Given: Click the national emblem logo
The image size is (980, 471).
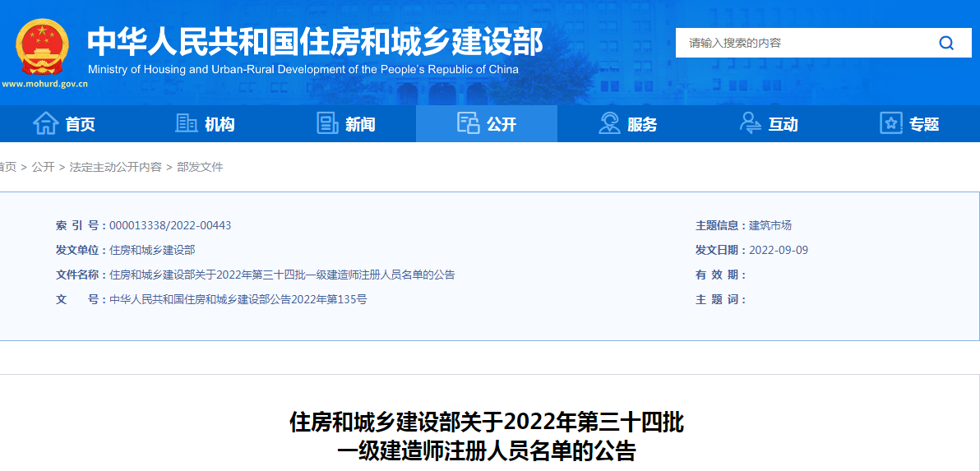Looking at the screenshot, I should (x=42, y=48).
